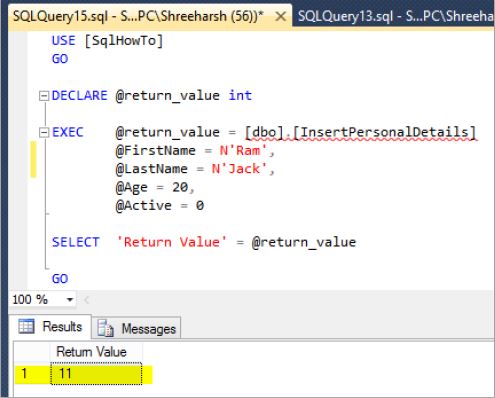Select the SQLQuery15.sql tab

pos(138,16)
